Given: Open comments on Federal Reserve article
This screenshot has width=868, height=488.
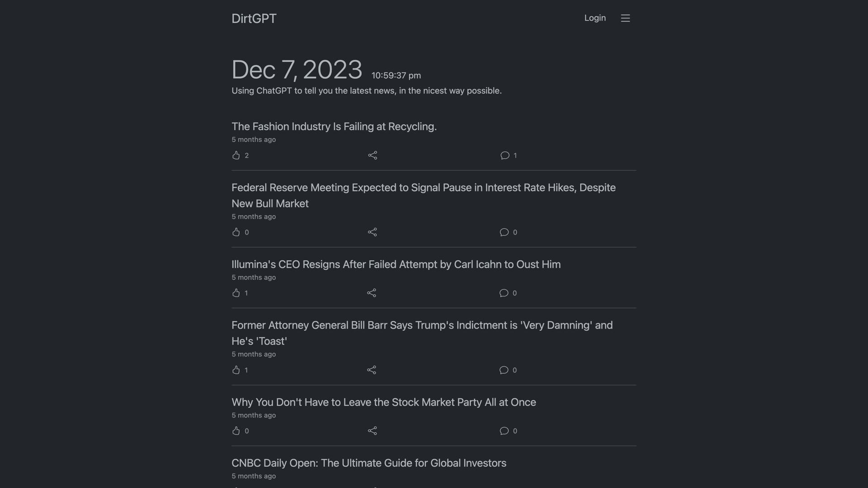Looking at the screenshot, I should point(504,232).
